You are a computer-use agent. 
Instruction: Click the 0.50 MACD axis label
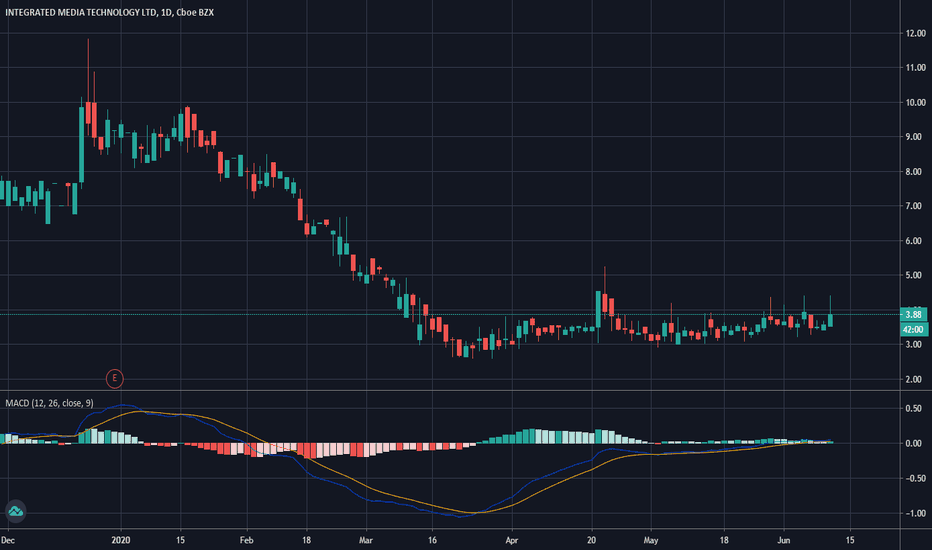pos(914,408)
